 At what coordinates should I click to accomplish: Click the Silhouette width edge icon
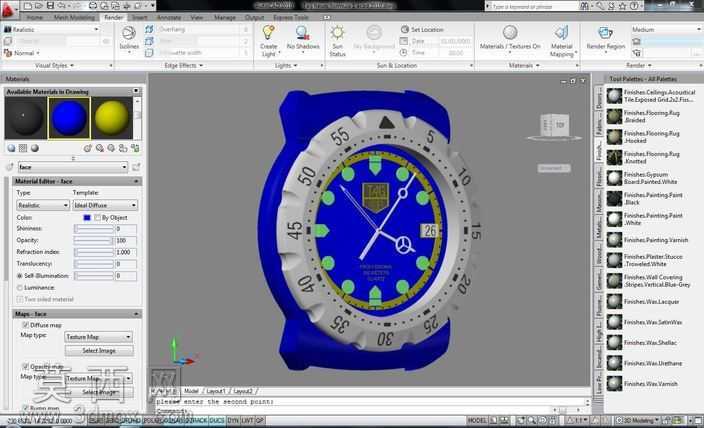point(149,53)
